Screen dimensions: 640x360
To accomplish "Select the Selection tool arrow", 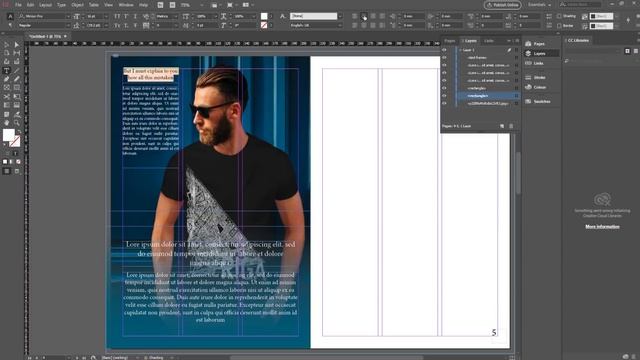I will [x=7, y=44].
